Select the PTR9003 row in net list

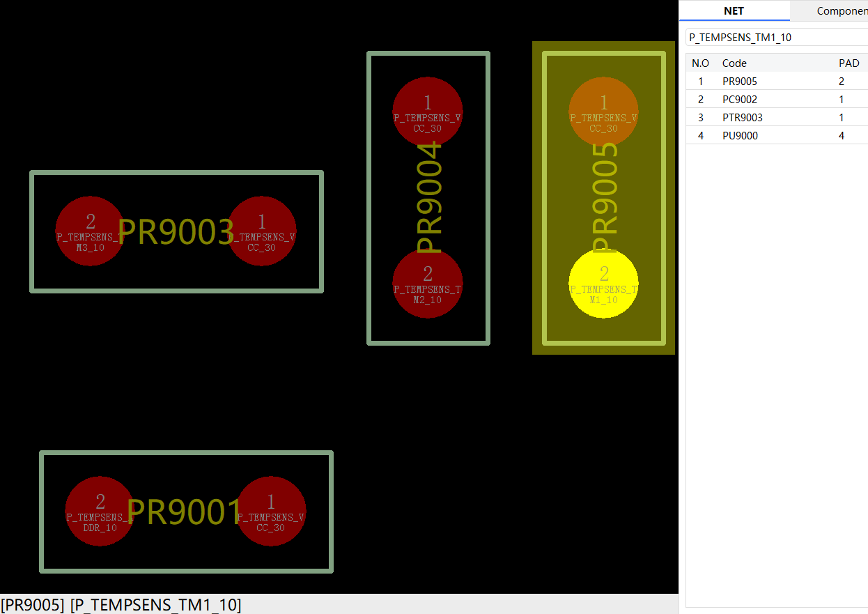coord(777,118)
